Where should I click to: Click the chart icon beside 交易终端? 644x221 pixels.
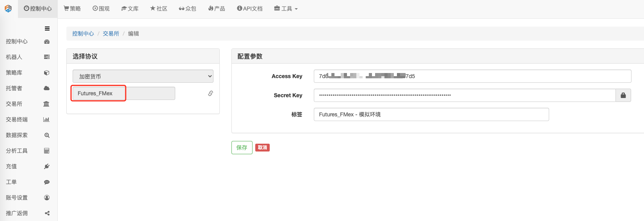(46, 119)
